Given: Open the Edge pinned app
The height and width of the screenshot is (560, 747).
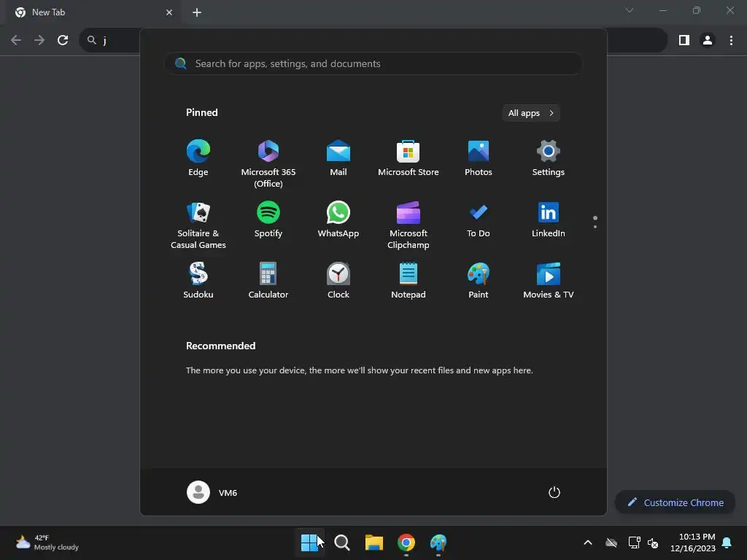Looking at the screenshot, I should (198, 158).
